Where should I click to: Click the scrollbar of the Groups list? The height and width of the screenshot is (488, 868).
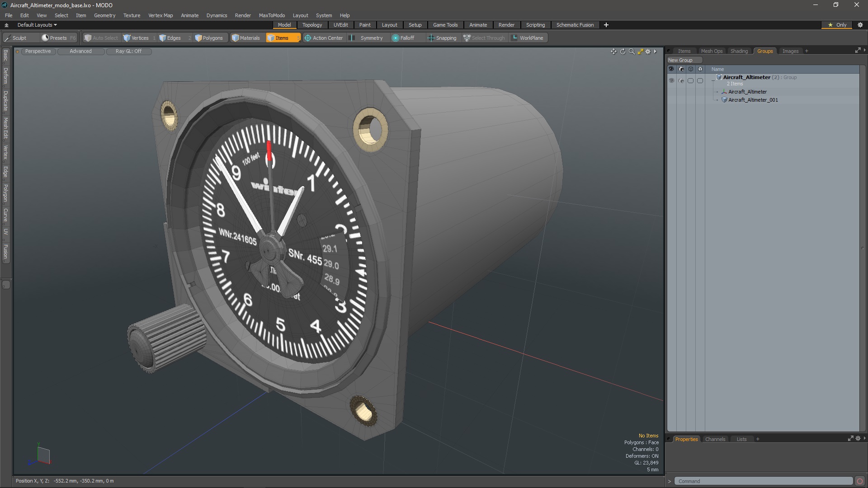(863, 248)
